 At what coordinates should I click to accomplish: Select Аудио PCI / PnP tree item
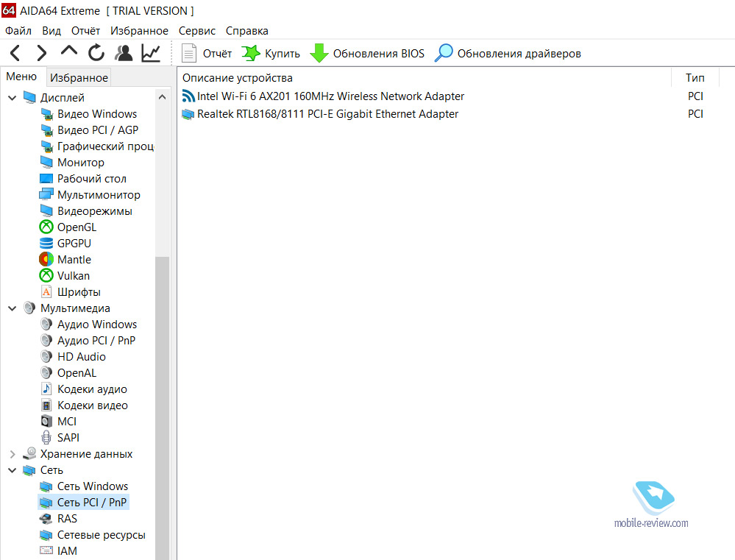tap(96, 341)
